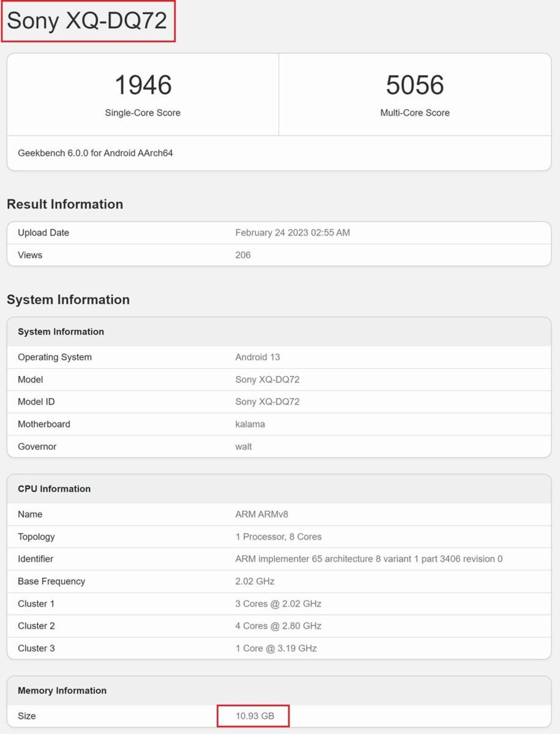The width and height of the screenshot is (560, 734).
Task: Click the ARM ARMv8 name value
Action: (x=261, y=514)
